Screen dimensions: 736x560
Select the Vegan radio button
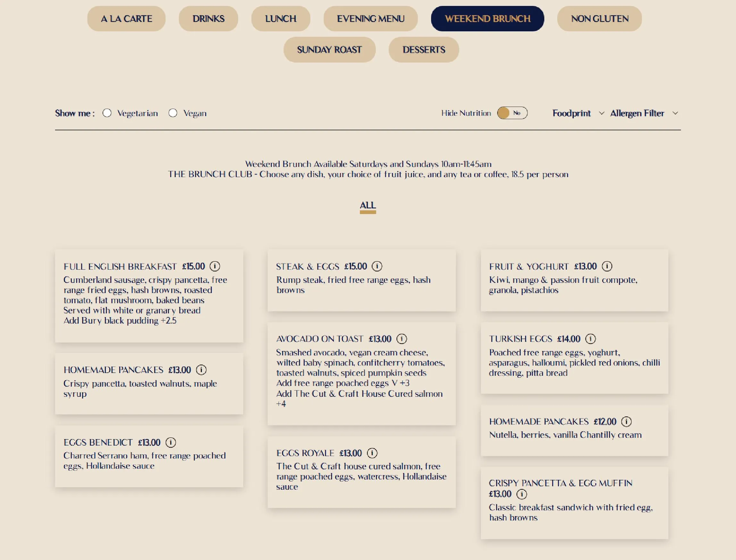pyautogui.click(x=173, y=113)
